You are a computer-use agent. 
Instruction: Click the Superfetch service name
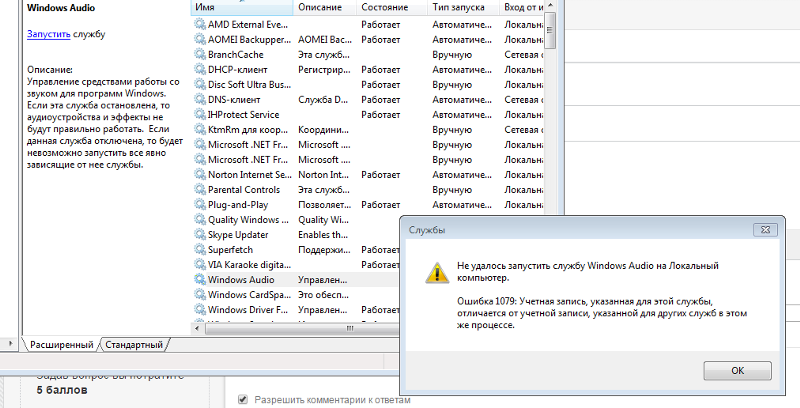pyautogui.click(x=230, y=249)
